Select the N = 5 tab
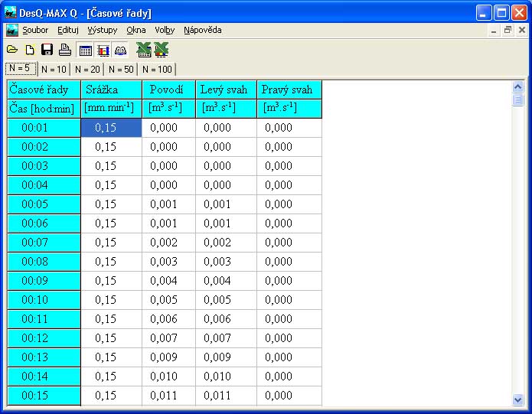 click(21, 69)
